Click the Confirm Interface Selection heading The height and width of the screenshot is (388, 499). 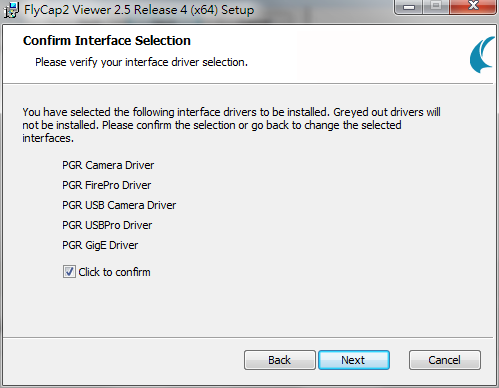107,41
